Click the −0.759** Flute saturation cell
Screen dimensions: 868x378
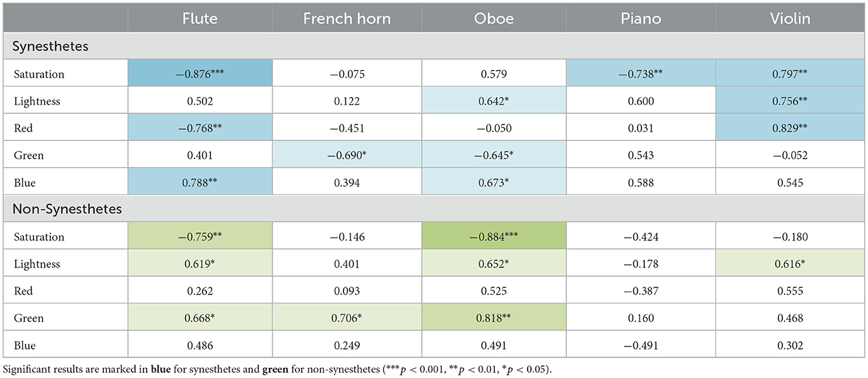tap(199, 237)
